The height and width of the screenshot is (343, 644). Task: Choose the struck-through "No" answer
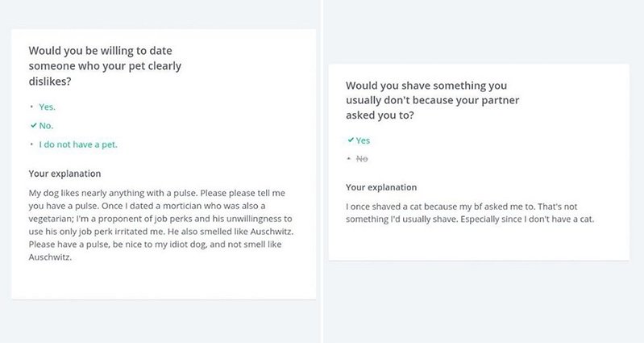tap(362, 159)
